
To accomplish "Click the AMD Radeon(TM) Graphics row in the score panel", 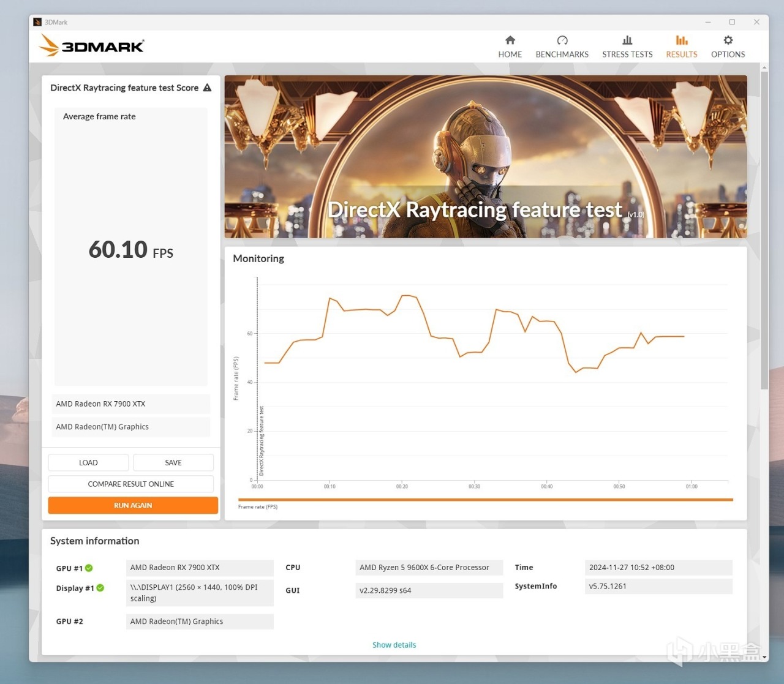I will (x=131, y=427).
